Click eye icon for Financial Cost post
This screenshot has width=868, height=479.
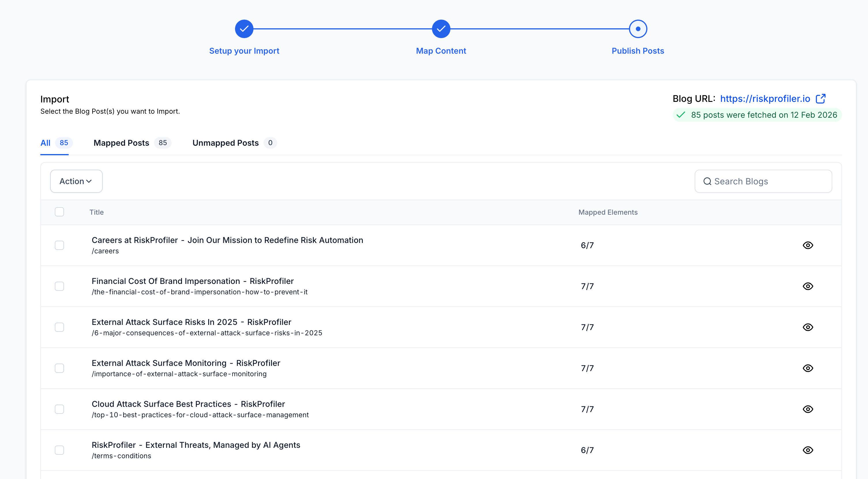point(808,286)
